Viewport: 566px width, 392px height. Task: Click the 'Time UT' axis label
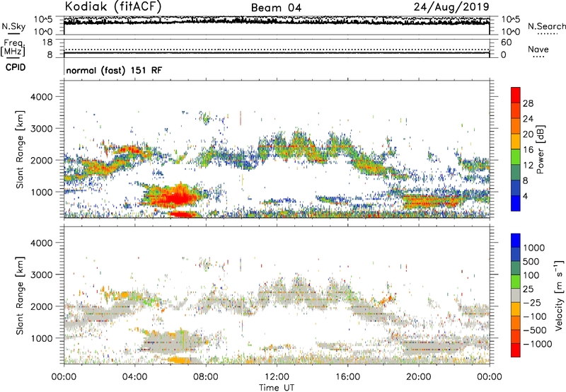coord(277,387)
